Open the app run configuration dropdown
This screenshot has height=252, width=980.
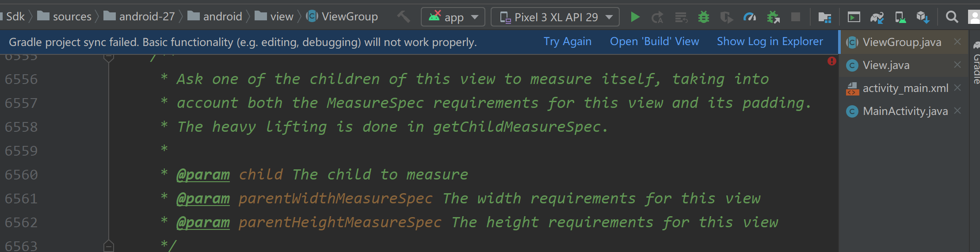point(453,17)
